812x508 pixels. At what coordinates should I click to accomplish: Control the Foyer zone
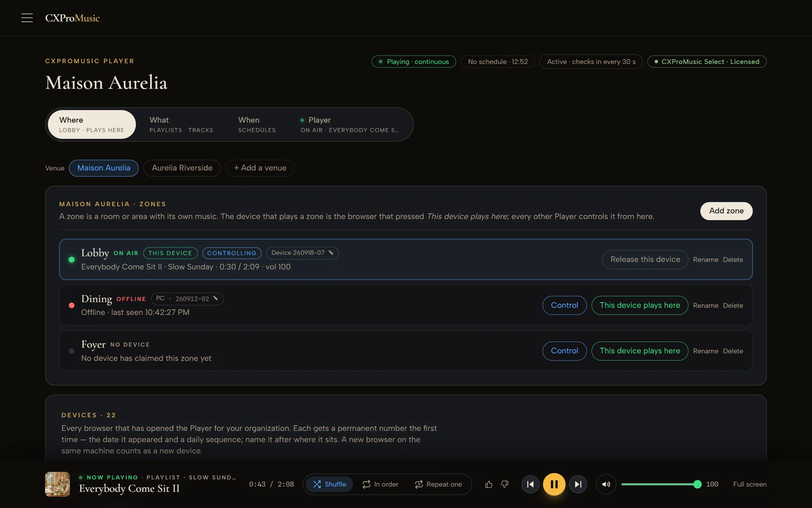click(564, 351)
